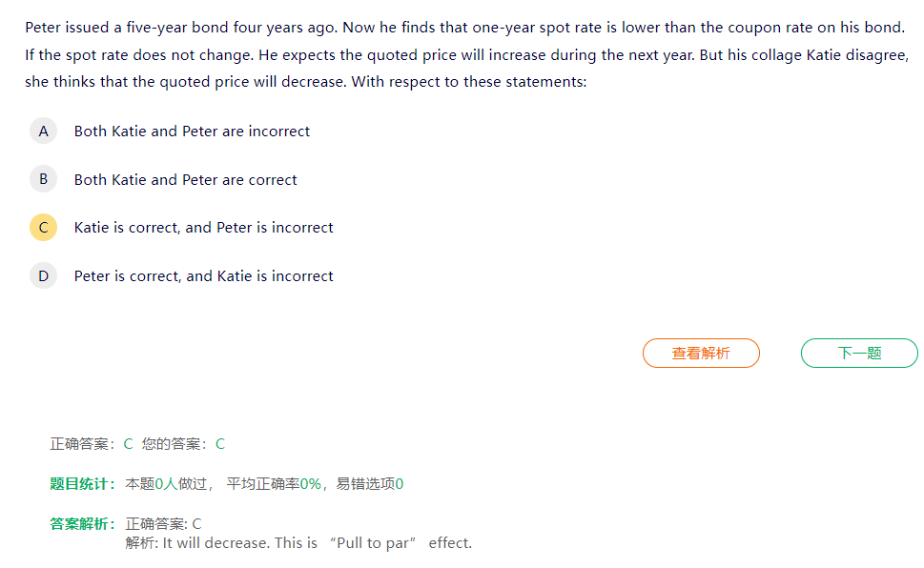Click '正确答案: C' line in the explanation section
The width and height of the screenshot is (924, 568).
click(164, 524)
